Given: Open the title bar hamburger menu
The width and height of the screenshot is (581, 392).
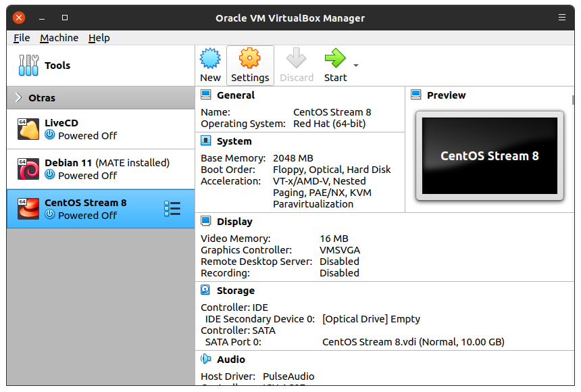Looking at the screenshot, I should [562, 18].
